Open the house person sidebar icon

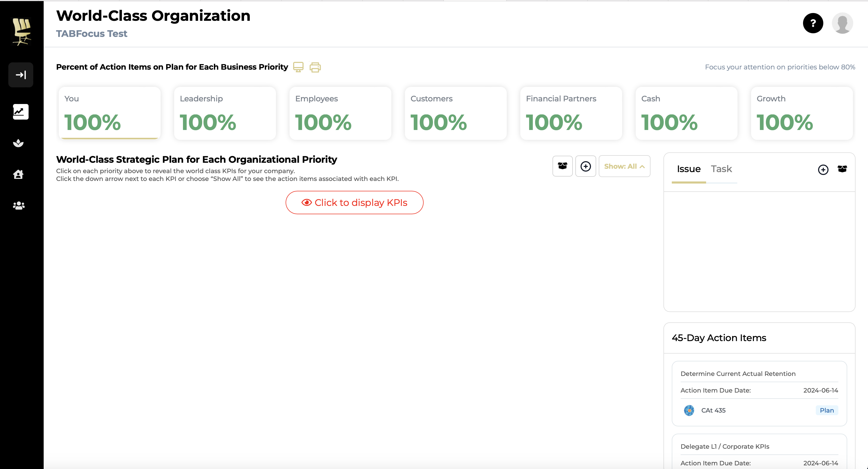18,174
